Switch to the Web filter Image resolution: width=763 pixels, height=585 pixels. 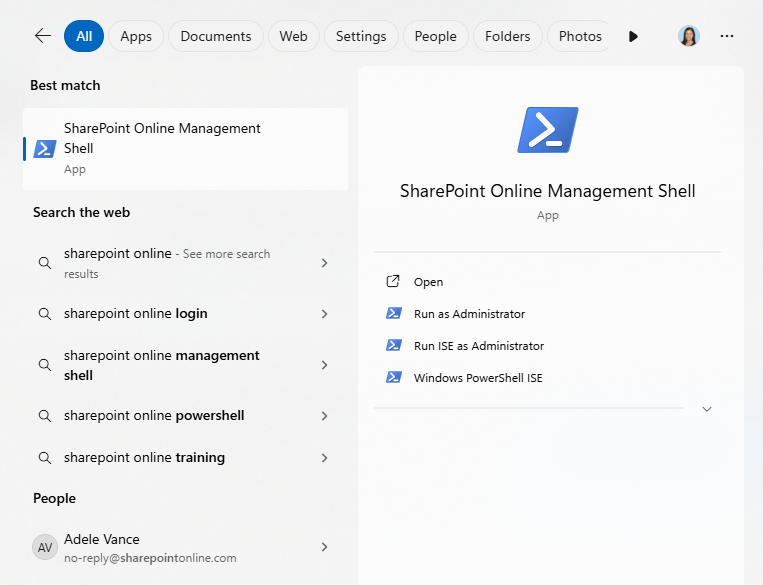click(x=293, y=36)
